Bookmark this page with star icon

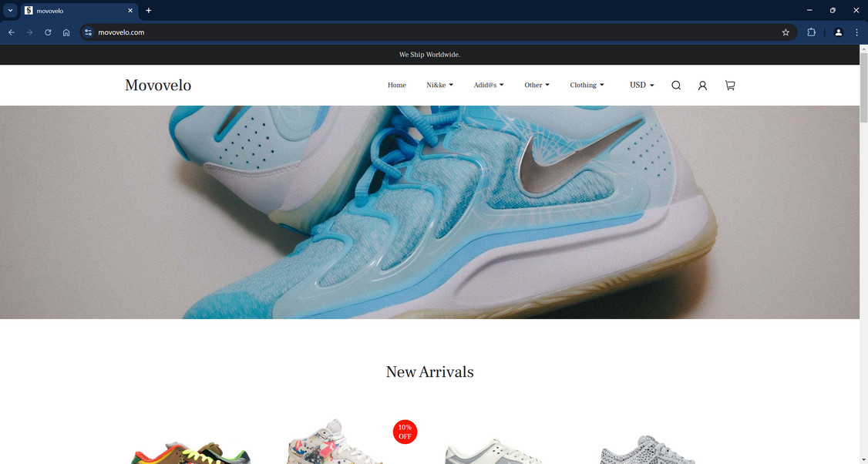pyautogui.click(x=786, y=32)
